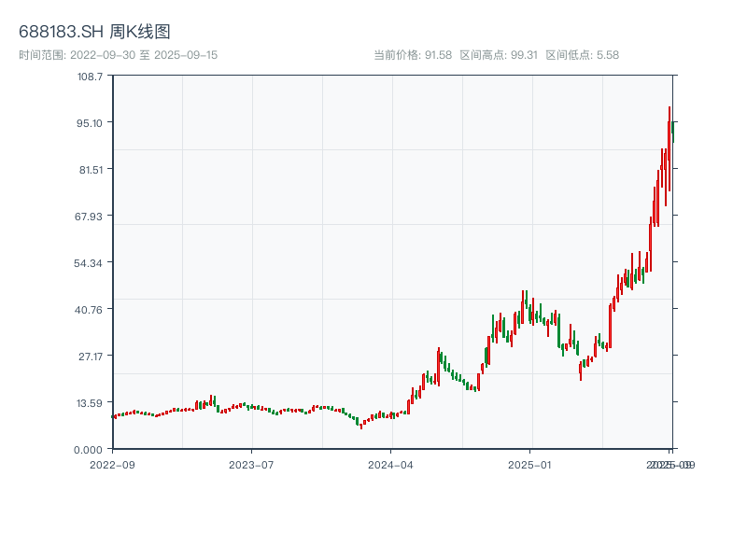This screenshot has width=747, height=560.
Task: Click the y-axis label 0.000
Action: click(88, 450)
